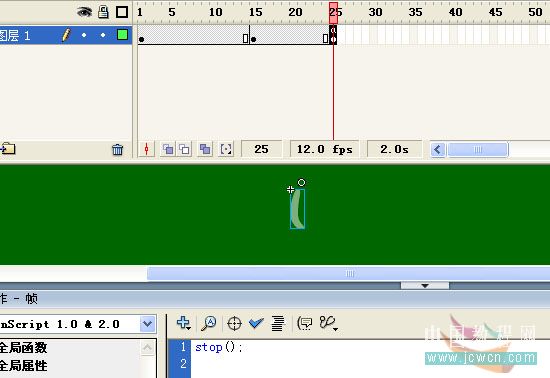The height and width of the screenshot is (378, 550).
Task: Collapse panel with down arrow handle
Action: coord(425,286)
